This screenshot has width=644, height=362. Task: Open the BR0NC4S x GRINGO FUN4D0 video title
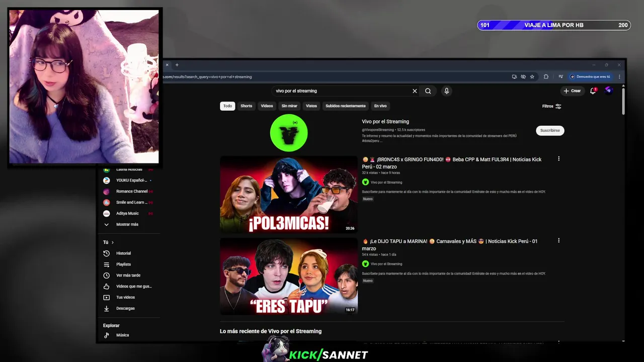point(452,162)
